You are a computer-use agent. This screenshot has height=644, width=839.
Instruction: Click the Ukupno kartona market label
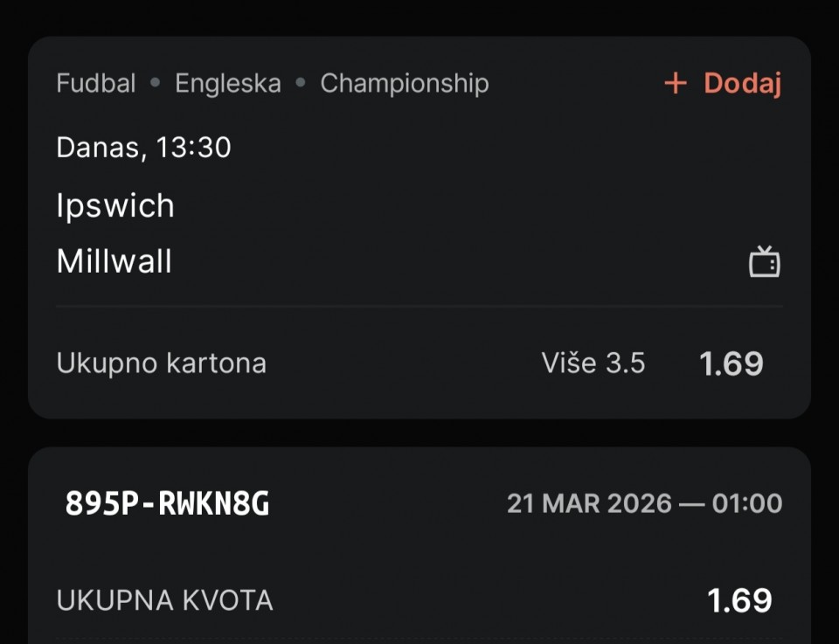coord(161,364)
